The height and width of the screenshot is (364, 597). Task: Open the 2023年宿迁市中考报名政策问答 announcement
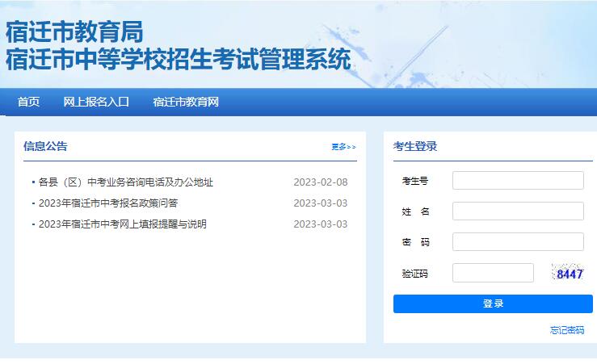pos(107,203)
